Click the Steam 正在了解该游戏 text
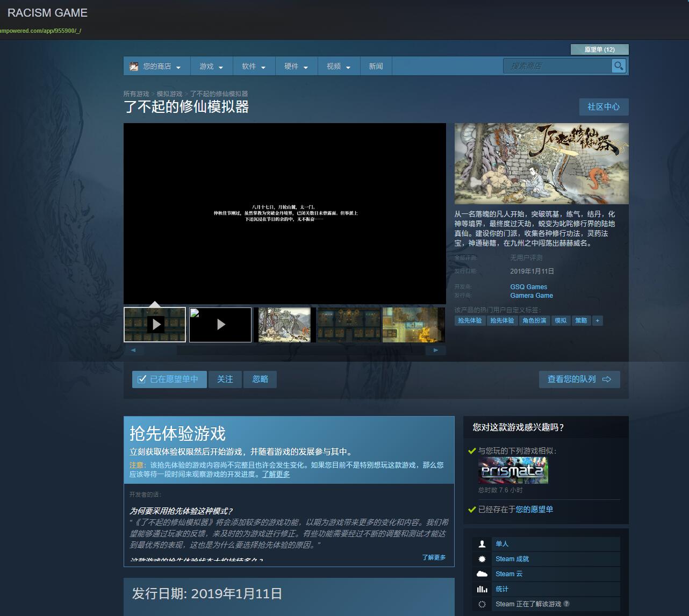This screenshot has width=689, height=616. pos(528,604)
